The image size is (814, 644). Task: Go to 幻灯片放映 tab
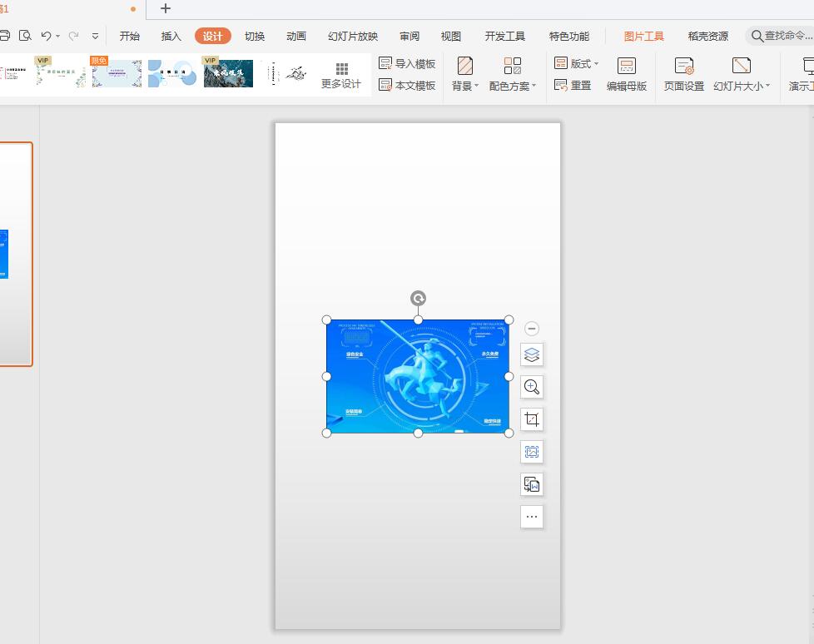tap(353, 37)
